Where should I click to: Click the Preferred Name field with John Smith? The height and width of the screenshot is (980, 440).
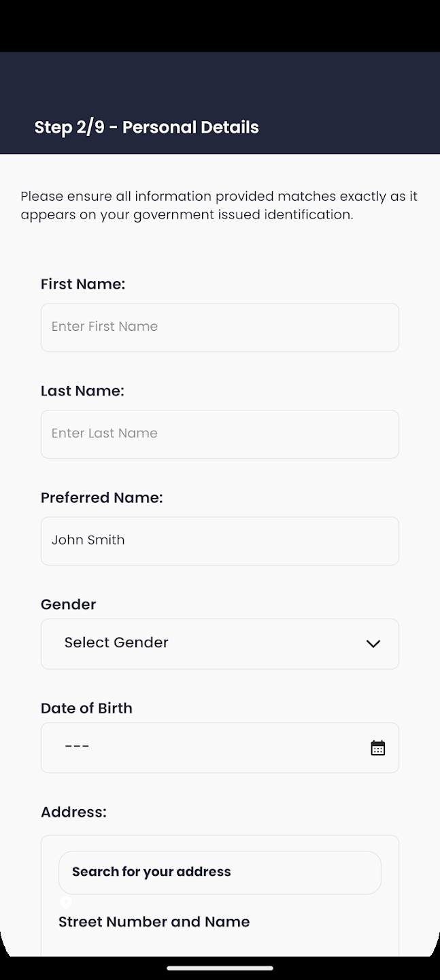[x=220, y=541]
